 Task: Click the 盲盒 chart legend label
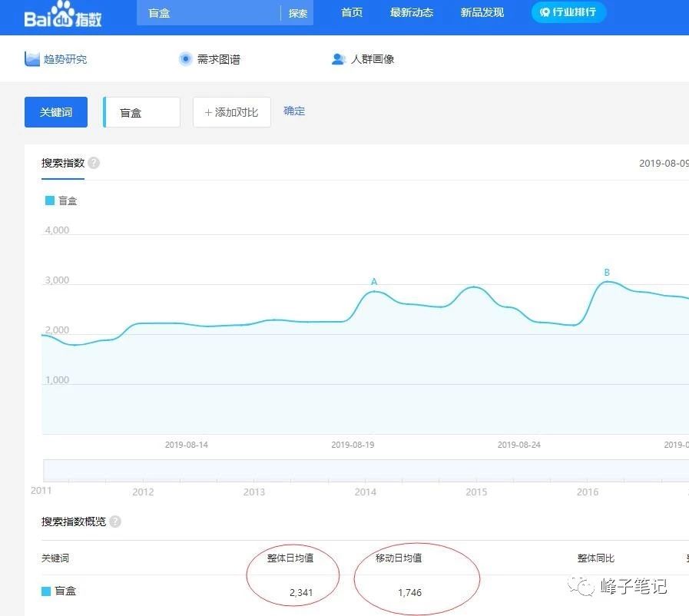click(x=68, y=200)
